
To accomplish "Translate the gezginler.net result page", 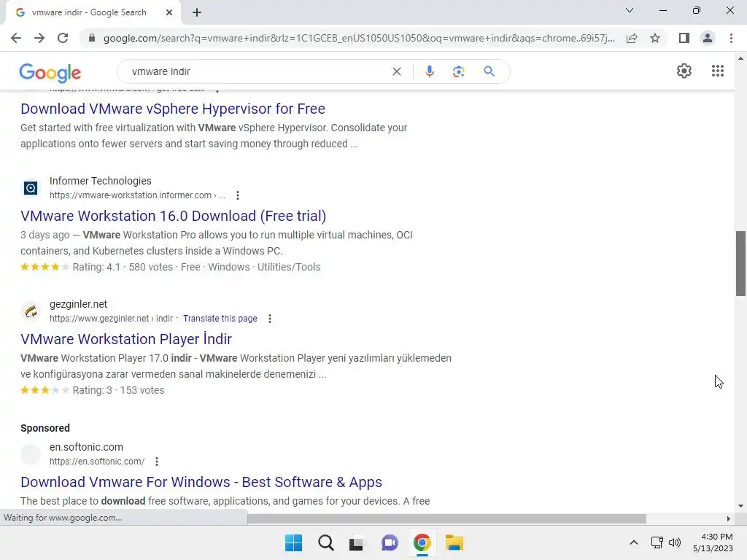I will click(x=220, y=318).
